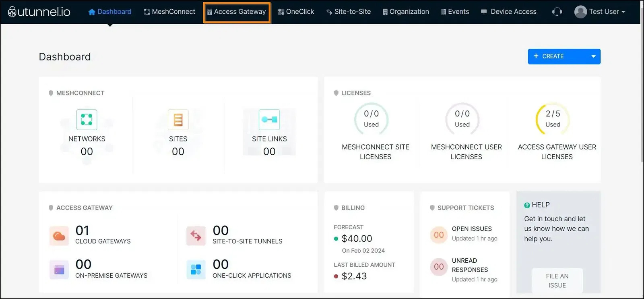Image resolution: width=644 pixels, height=299 pixels.
Task: Open the Test User account dropdown
Action: 600,12
